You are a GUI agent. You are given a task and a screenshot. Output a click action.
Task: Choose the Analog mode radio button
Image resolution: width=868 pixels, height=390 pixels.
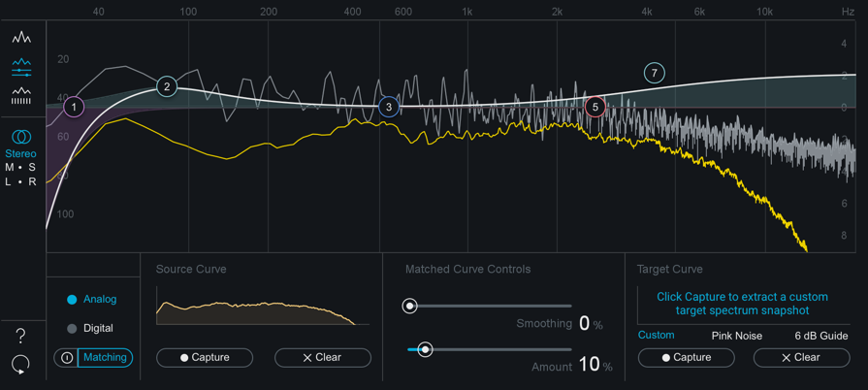[72, 300]
